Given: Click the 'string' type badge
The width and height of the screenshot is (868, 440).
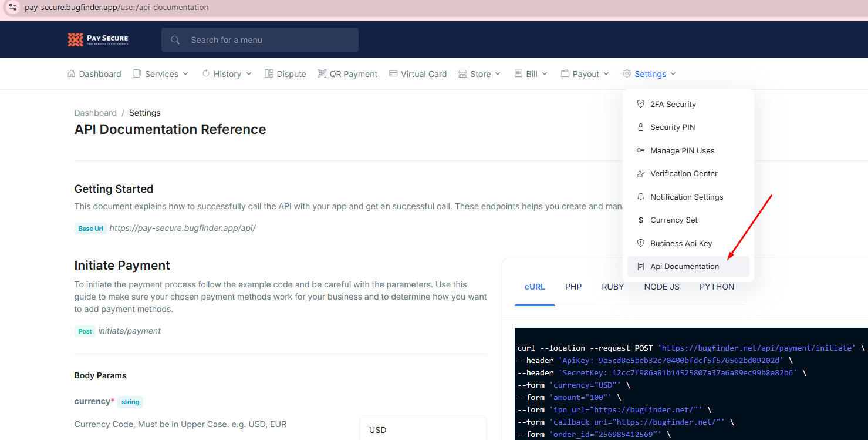Looking at the screenshot, I should pyautogui.click(x=130, y=402).
